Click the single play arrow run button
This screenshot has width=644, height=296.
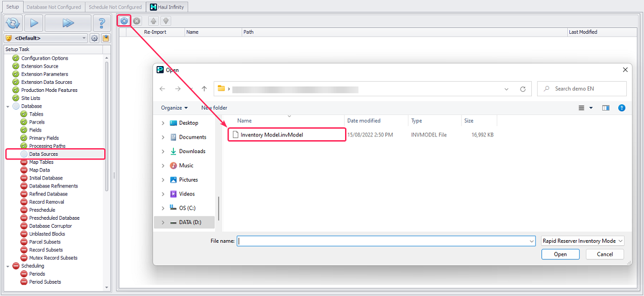pos(33,23)
